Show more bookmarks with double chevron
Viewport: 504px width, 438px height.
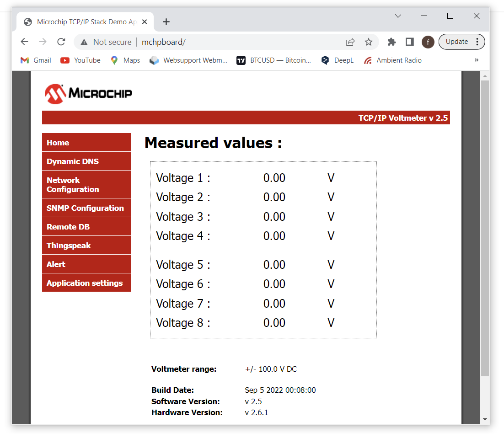(477, 60)
